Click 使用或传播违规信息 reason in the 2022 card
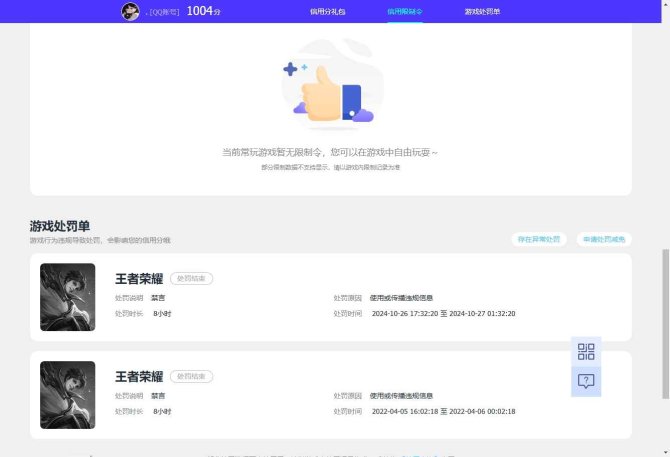The height and width of the screenshot is (457, 670). pyautogui.click(x=401, y=395)
